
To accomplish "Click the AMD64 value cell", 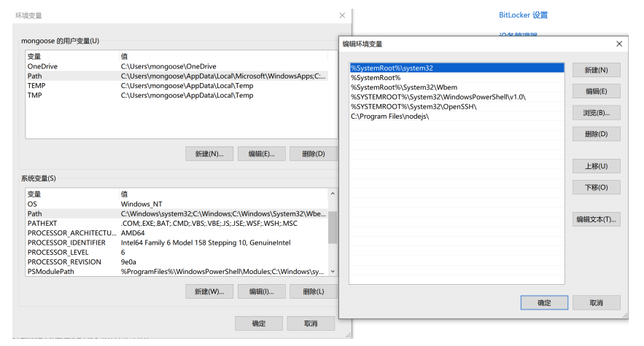I will (x=133, y=233).
